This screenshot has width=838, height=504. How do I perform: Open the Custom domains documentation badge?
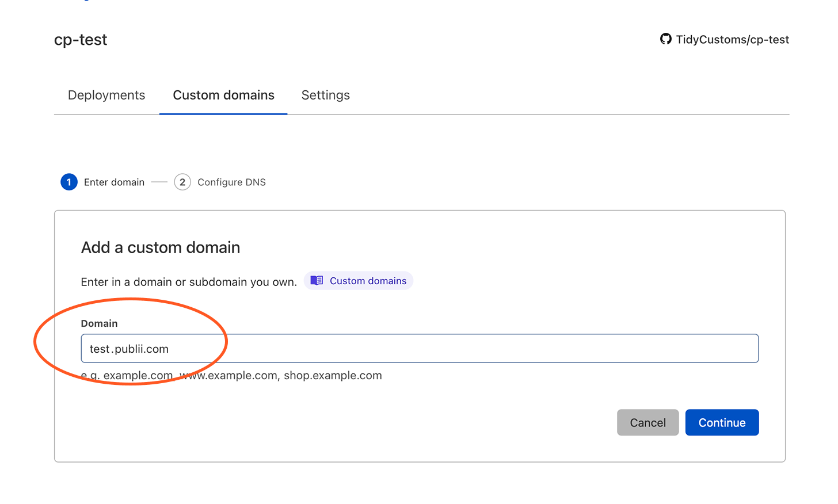[359, 280]
